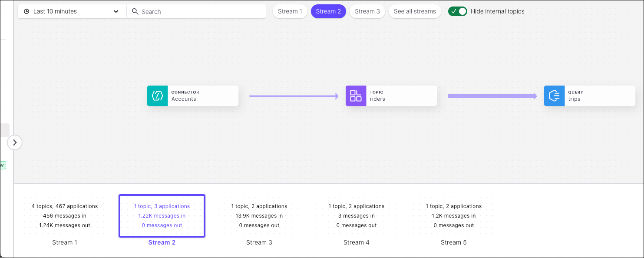Click the clock icon beside Last 10 minutes
The image size is (644, 258).
26,12
